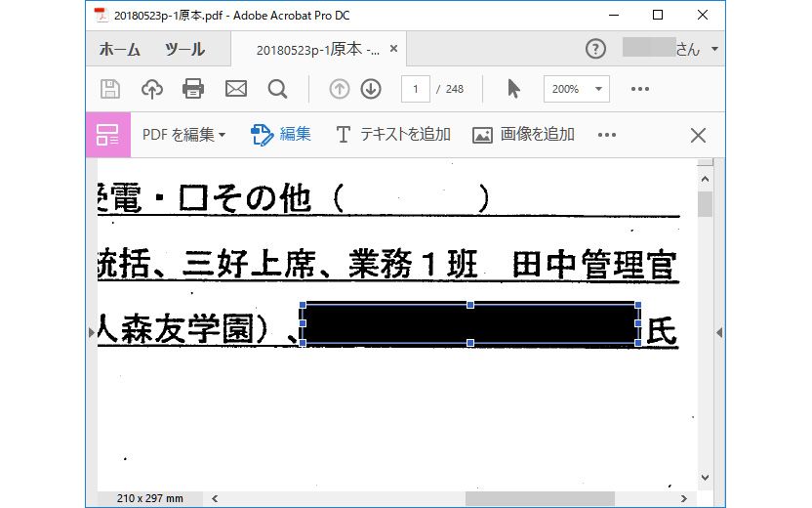Expand the left navigation pane arrow

(x=91, y=332)
